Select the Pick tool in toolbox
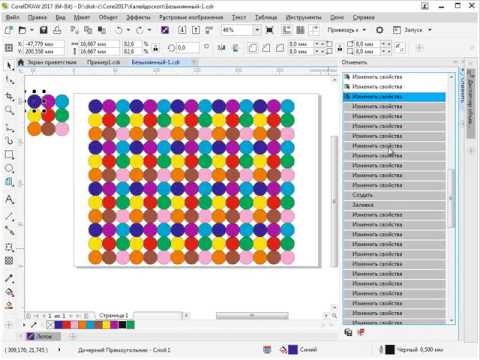This screenshot has height=360, width=480. click(10, 66)
